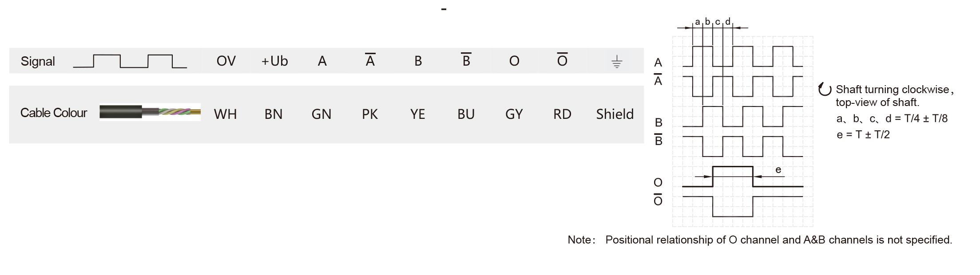Click the BU cable colour code

pos(466,114)
